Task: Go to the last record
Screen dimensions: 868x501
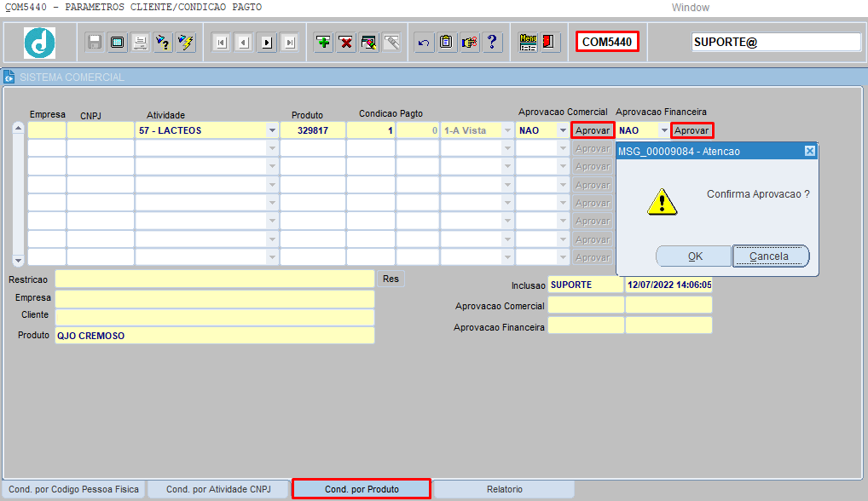Action: point(290,43)
